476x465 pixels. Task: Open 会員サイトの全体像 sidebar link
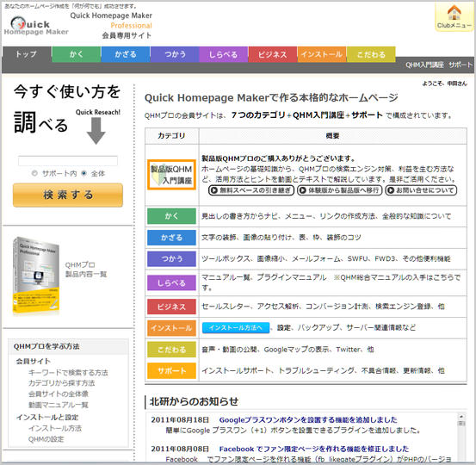coord(59,394)
